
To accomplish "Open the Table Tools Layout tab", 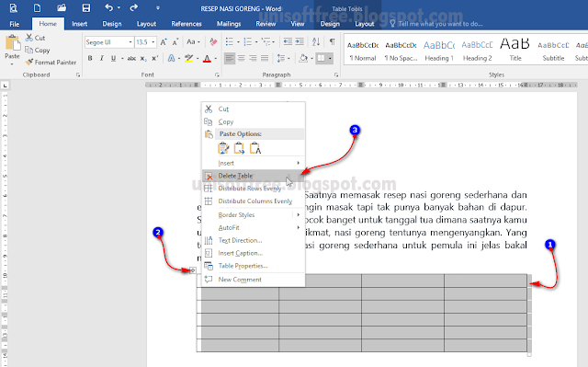I will pyautogui.click(x=365, y=24).
